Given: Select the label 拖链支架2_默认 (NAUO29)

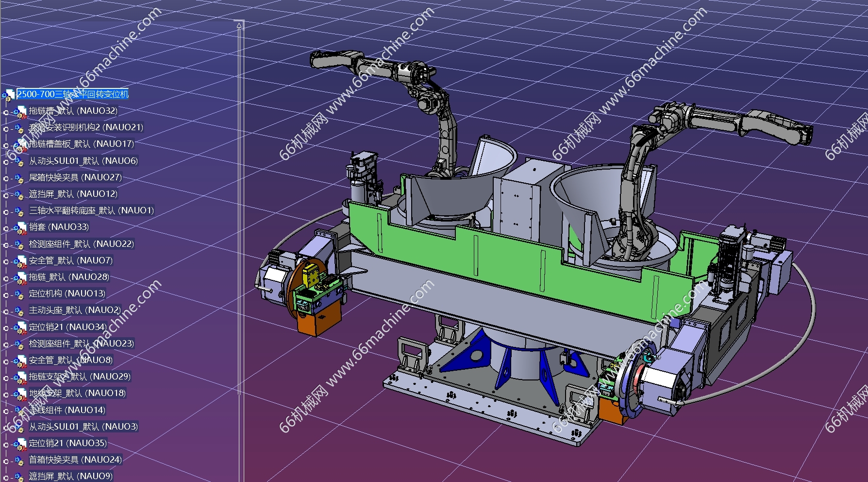Looking at the screenshot, I should point(80,377).
